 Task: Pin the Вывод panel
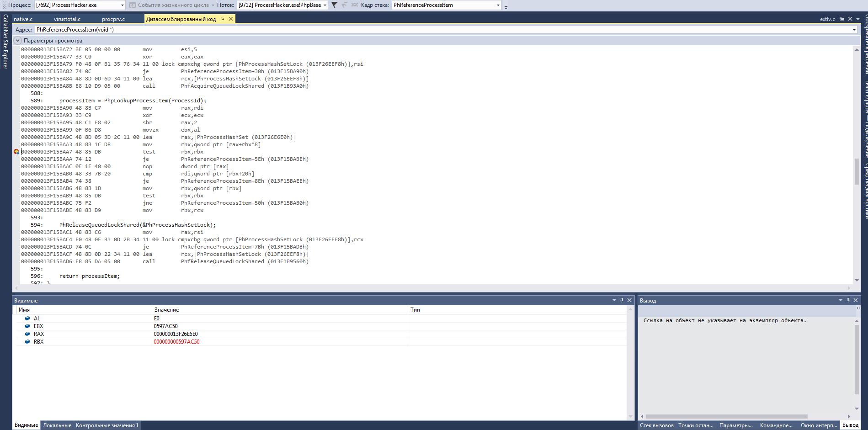[848, 300]
